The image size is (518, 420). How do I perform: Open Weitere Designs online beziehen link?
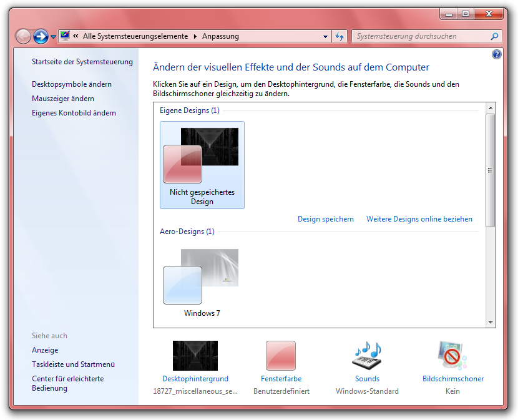pos(419,219)
